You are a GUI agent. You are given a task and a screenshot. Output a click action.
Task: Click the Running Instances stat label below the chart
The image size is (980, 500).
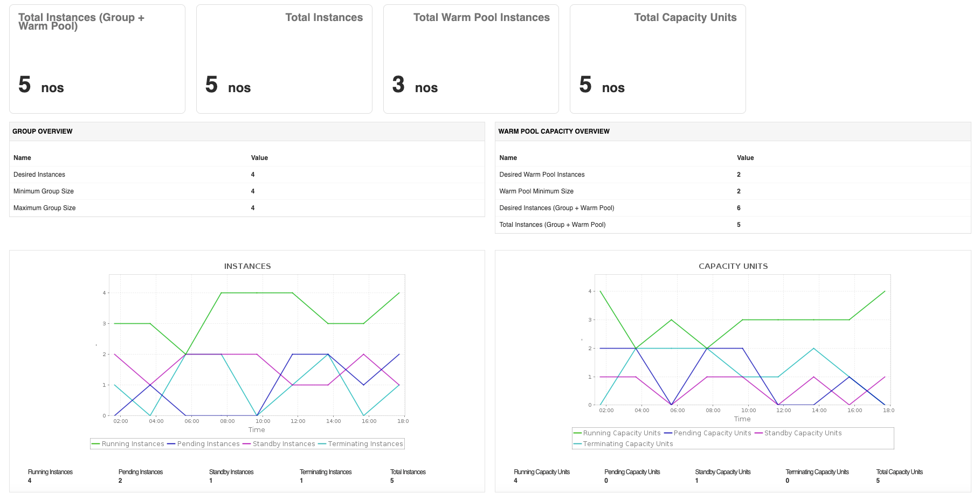(x=50, y=472)
